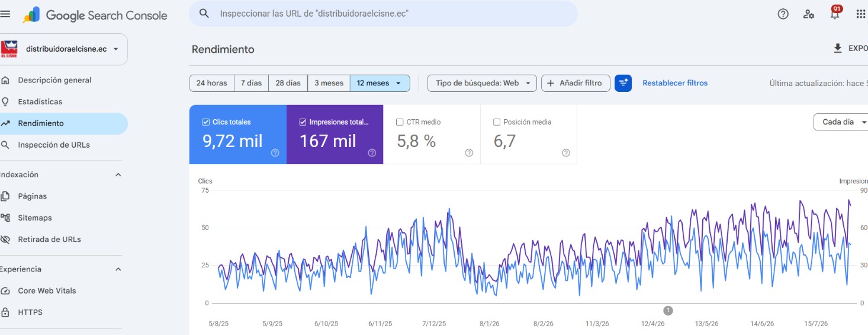The image size is (868, 335).
Task: Open help tooltip on Impresiones totales card
Action: (x=372, y=152)
